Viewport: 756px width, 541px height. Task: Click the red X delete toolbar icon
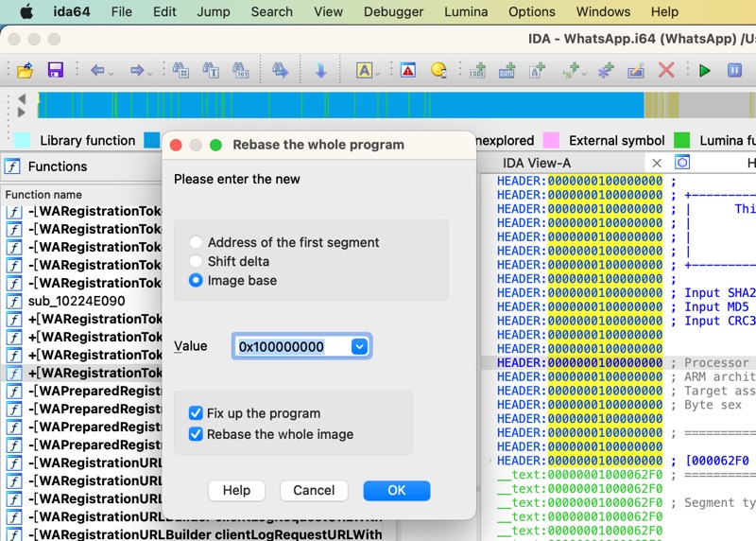(x=666, y=70)
